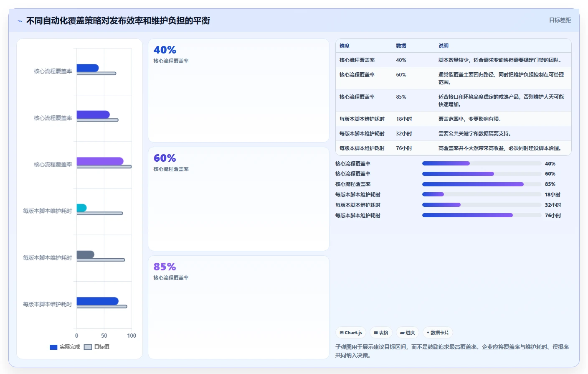The height and width of the screenshot is (374, 588).
Task: Click the progress bar labeled 85%
Action: (x=482, y=184)
